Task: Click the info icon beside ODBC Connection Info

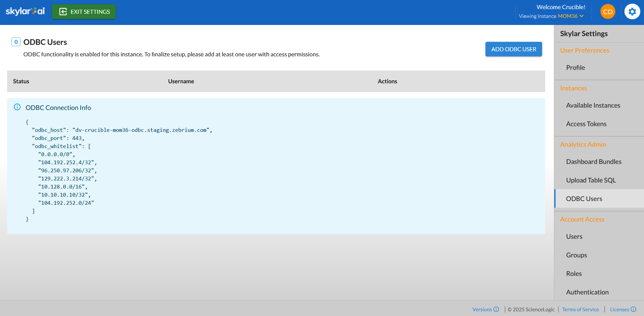Action: (x=17, y=107)
